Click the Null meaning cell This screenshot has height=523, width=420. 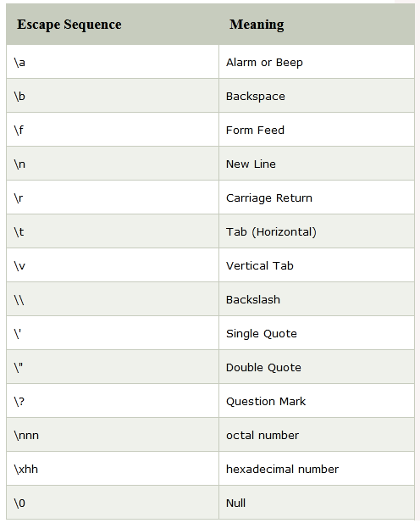[x=317, y=503]
